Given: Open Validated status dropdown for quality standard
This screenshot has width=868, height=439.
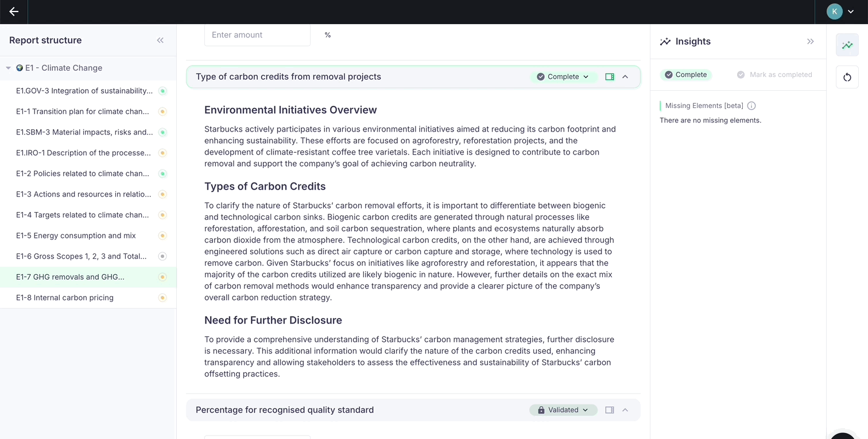Looking at the screenshot, I should pyautogui.click(x=563, y=410).
